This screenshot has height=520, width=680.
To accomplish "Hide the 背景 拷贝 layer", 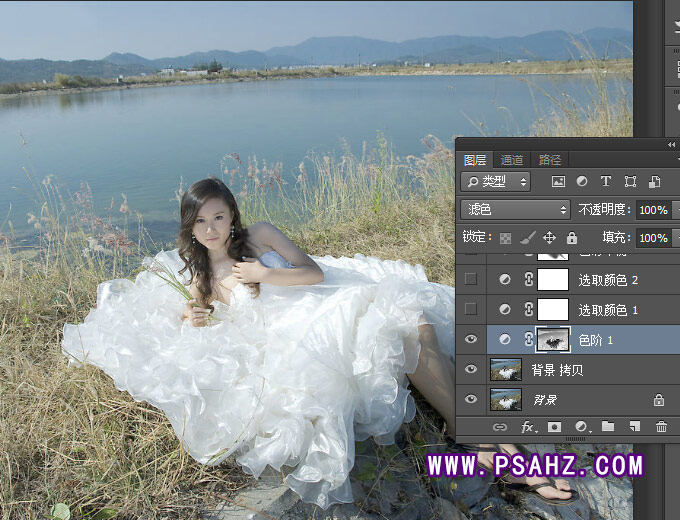I will [x=471, y=370].
